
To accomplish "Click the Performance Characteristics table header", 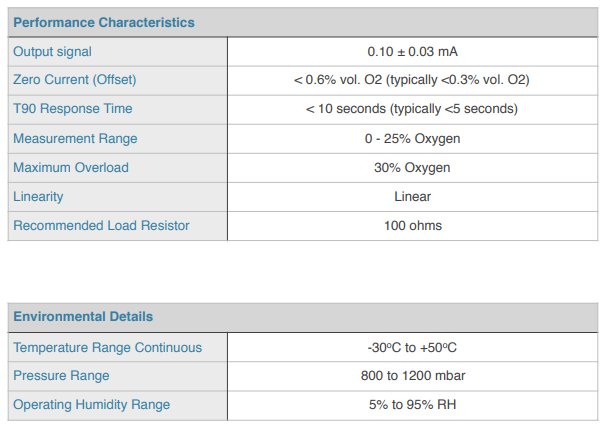I will (104, 22).
